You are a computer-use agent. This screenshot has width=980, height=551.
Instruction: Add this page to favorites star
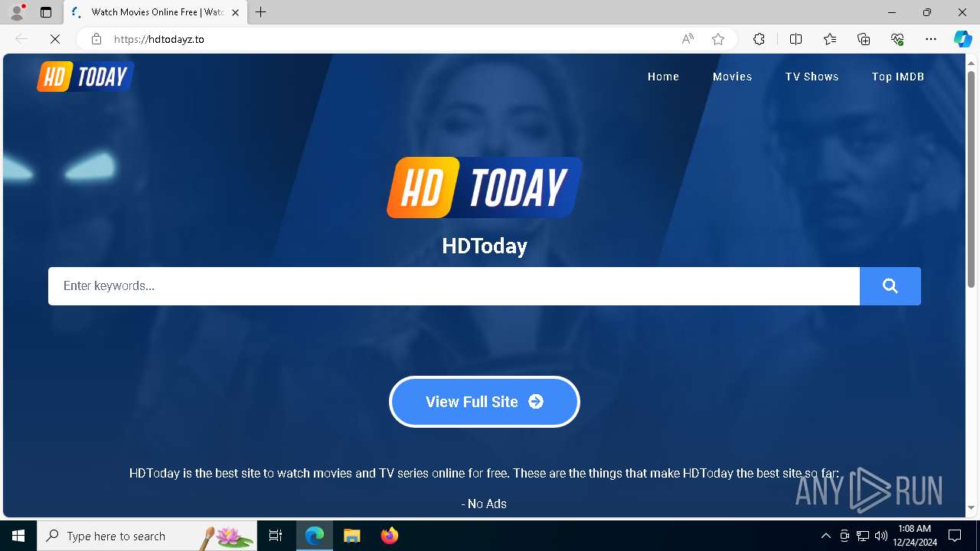(718, 39)
